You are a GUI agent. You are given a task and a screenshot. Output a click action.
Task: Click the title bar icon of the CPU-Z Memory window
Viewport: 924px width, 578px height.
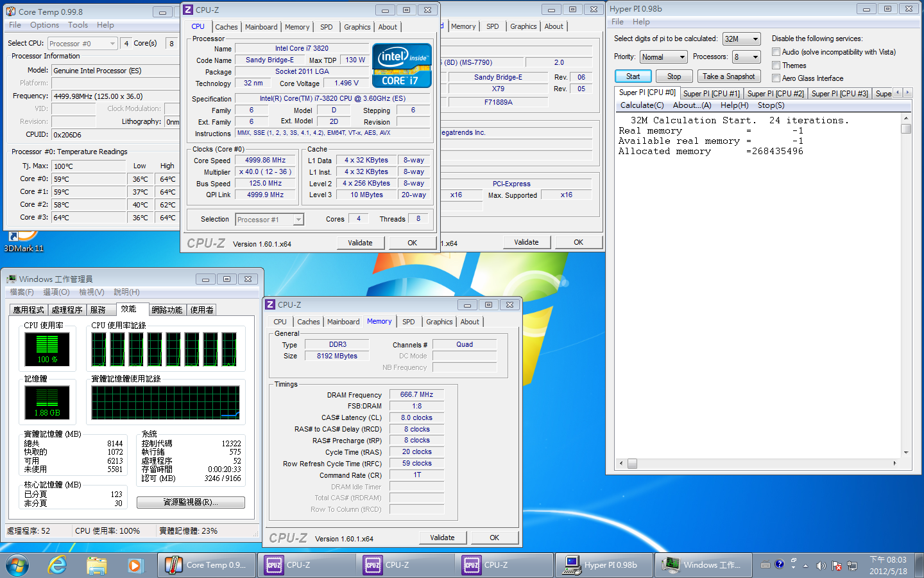pyautogui.click(x=270, y=304)
